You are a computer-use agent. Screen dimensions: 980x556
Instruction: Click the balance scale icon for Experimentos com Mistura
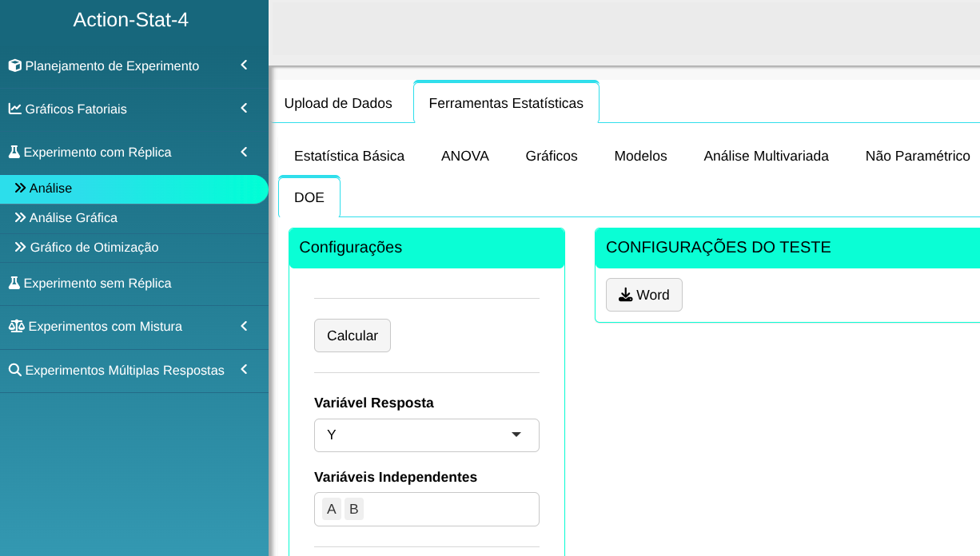(x=16, y=326)
